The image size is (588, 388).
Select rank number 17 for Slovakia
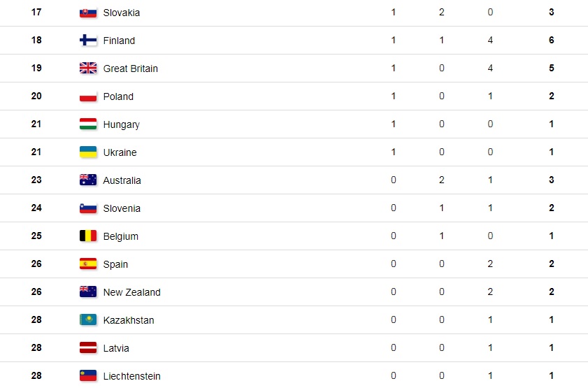pyautogui.click(x=36, y=13)
